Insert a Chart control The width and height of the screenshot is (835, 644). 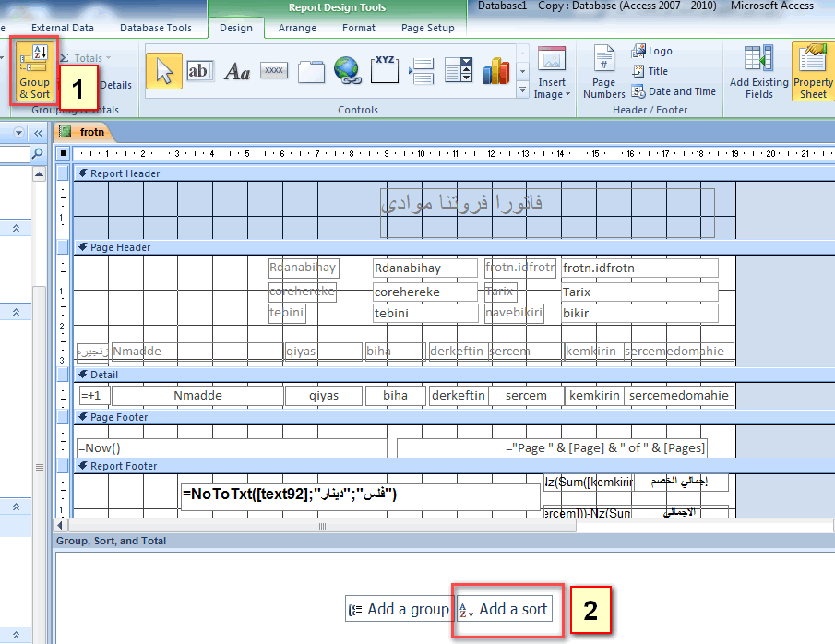(x=495, y=71)
